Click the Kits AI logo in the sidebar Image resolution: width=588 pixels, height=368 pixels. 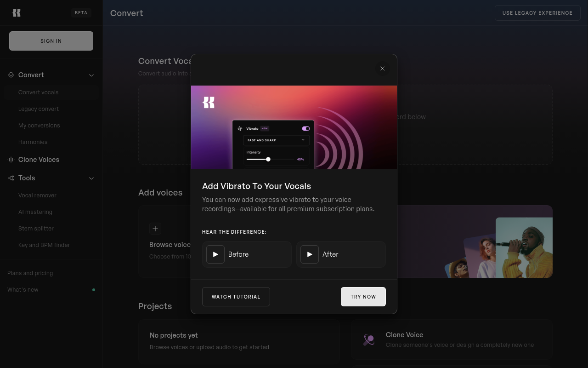(17, 13)
